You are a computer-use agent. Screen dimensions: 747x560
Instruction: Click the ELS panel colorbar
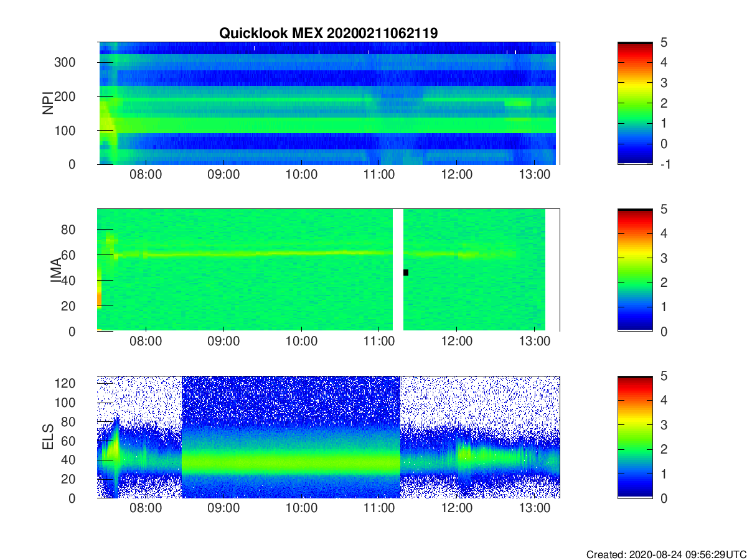coord(635,437)
